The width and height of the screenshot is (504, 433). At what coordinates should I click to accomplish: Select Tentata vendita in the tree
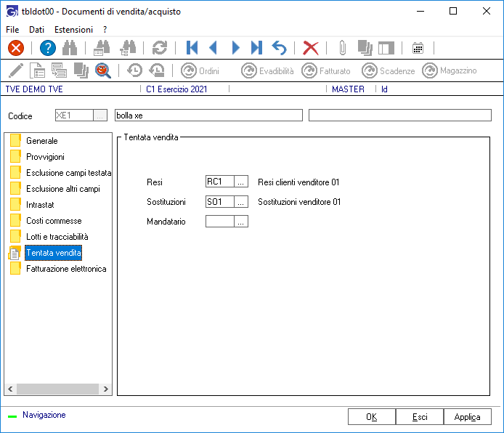coord(53,253)
